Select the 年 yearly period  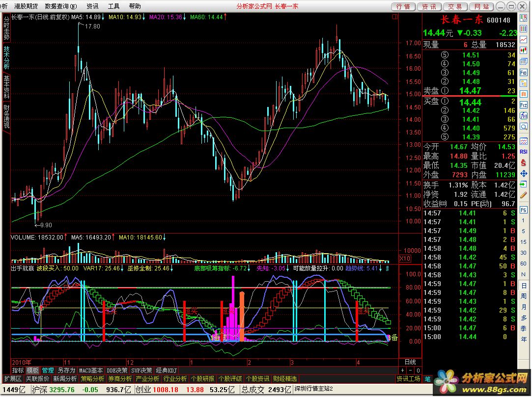(524, 340)
